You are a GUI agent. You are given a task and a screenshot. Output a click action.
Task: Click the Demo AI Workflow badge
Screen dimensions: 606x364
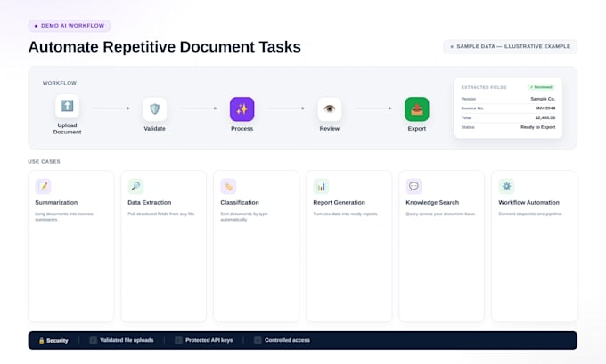point(70,26)
